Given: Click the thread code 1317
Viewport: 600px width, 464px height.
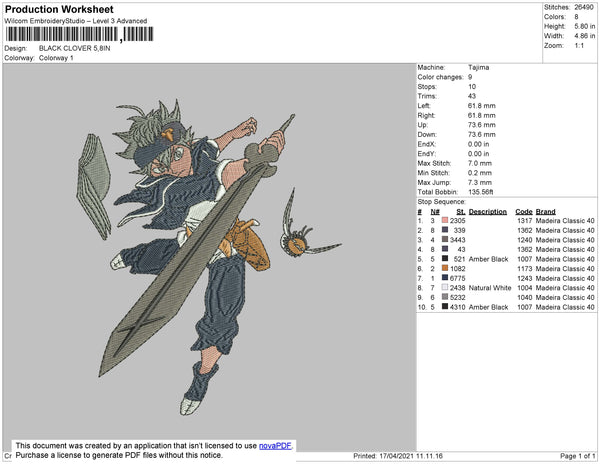Looking at the screenshot, I should tap(525, 221).
